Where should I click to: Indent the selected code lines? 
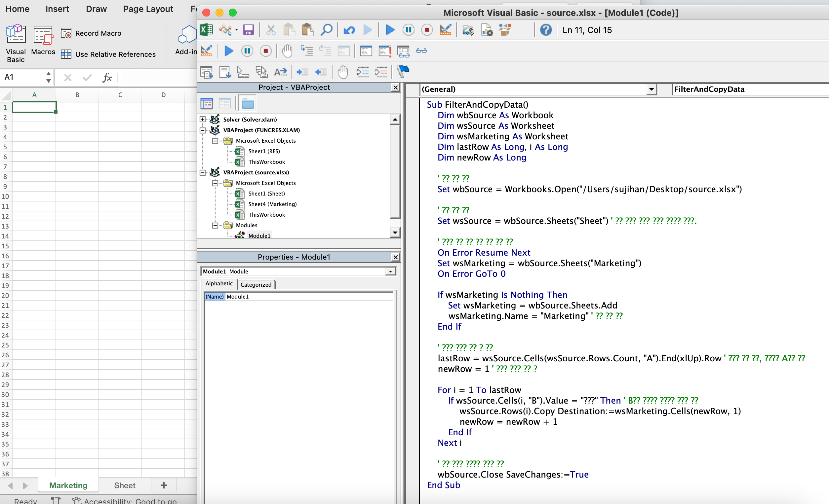click(302, 72)
